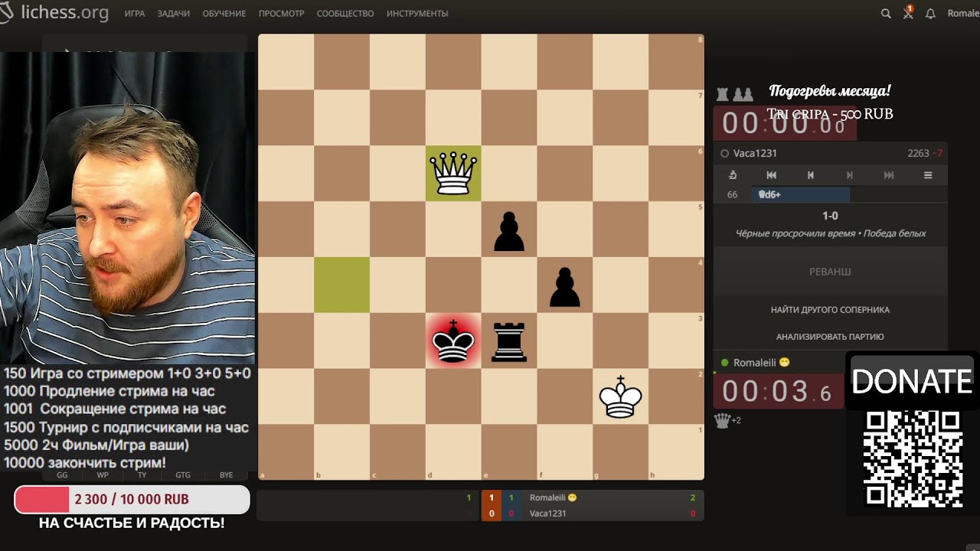Open the ИНСТРУМЕНТЫ menu
The height and width of the screenshot is (551, 980).
pos(417,14)
